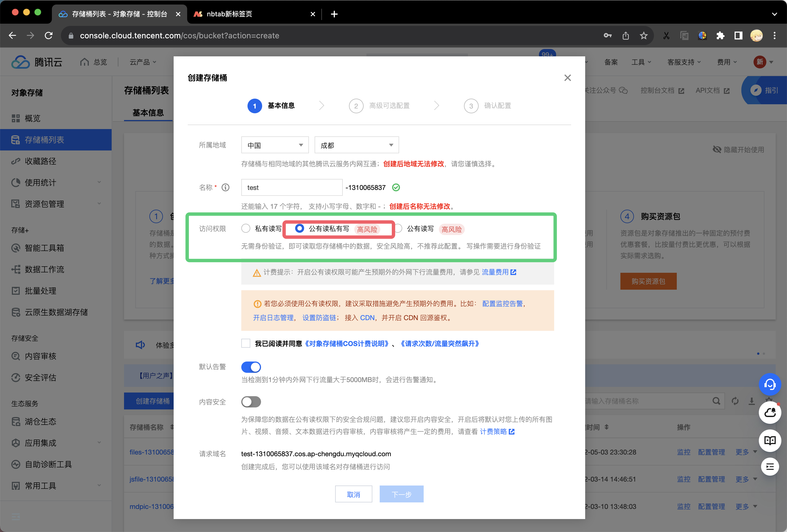This screenshot has width=787, height=532.
Task: Click the 下一步 button
Action: pos(401,494)
